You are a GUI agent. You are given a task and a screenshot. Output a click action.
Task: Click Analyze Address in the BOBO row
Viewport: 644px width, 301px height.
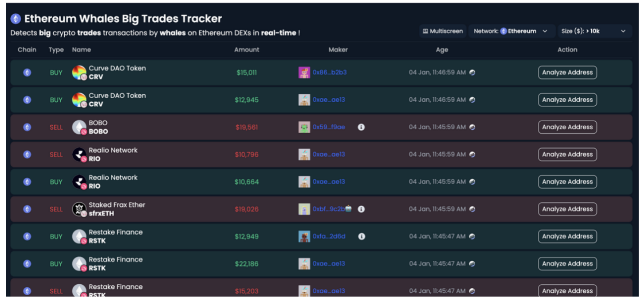pos(567,127)
